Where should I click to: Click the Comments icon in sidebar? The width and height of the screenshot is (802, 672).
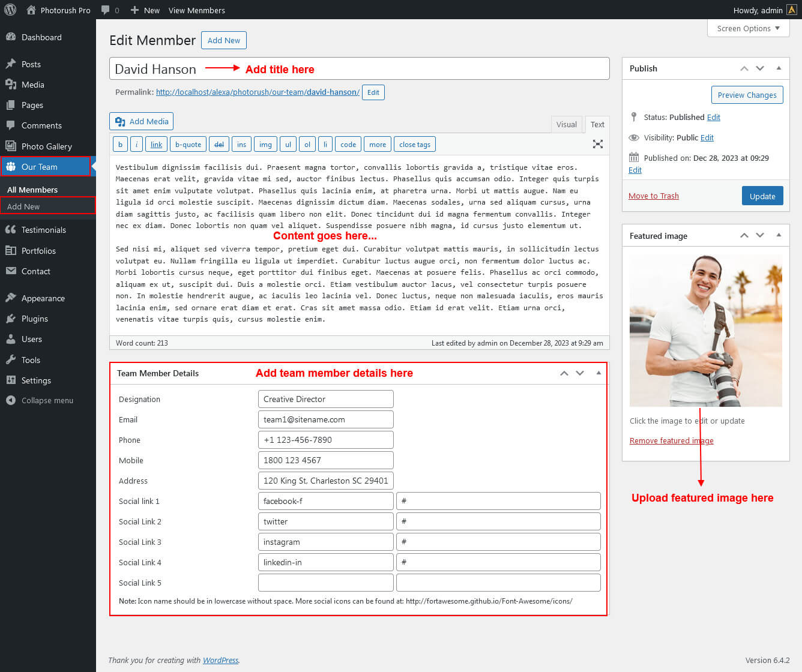coord(11,125)
